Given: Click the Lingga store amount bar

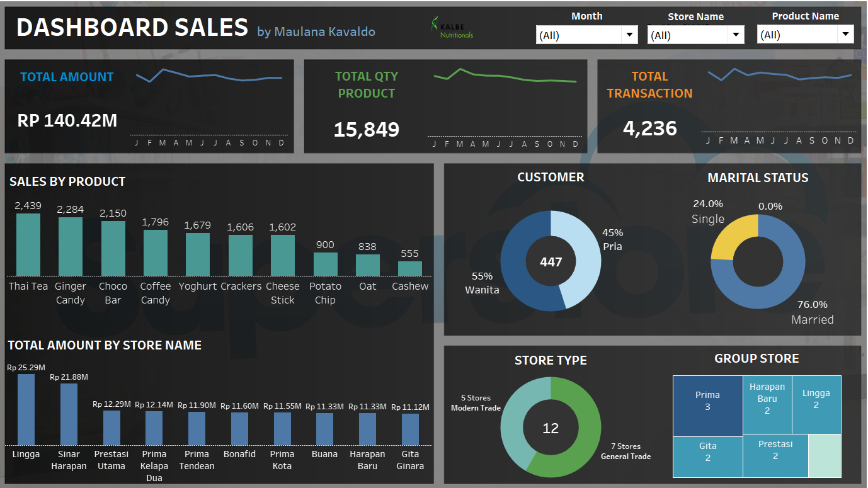Looking at the screenshot, I should click(26, 409).
